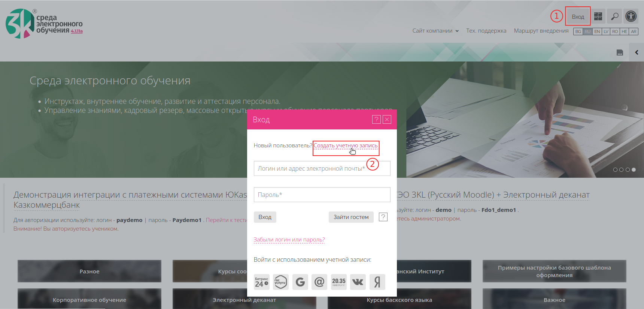Click the help icon beside Зайти гостем
The height and width of the screenshot is (309, 644).
(383, 217)
